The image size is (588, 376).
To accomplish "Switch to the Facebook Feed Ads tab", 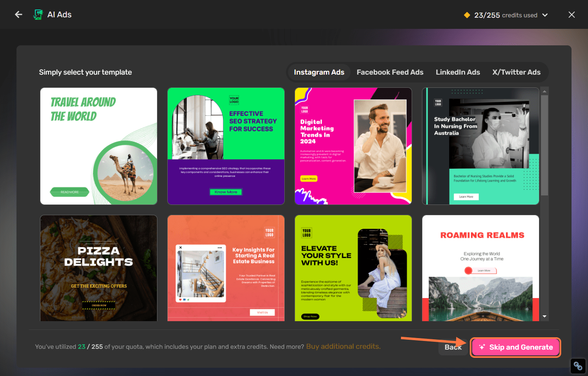I will pos(390,72).
